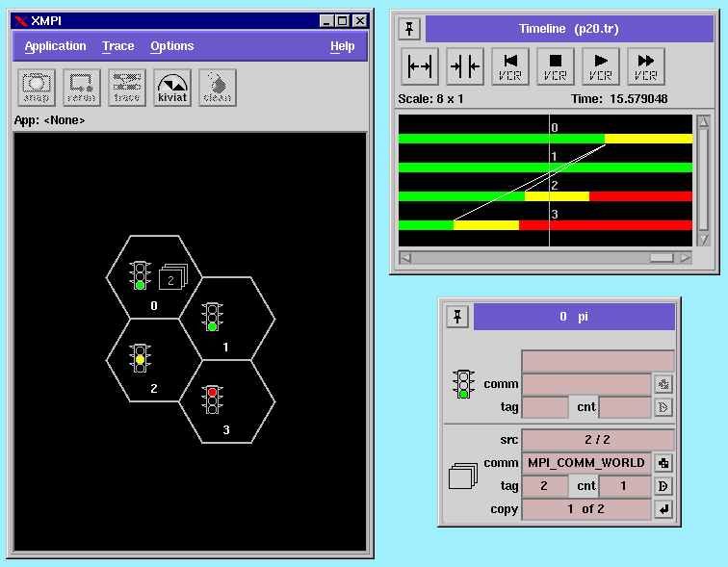Fast forward the trace playback
Viewport: 728px width, 567px height.
(646, 66)
